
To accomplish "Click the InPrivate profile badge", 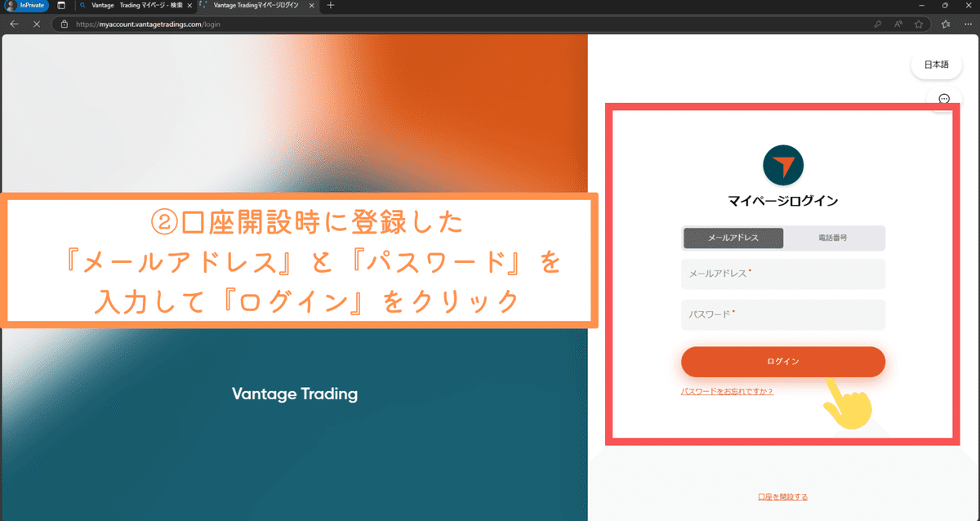I will tap(24, 6).
